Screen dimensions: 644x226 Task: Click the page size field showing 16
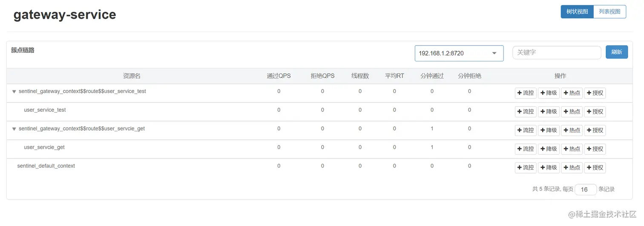tap(586, 189)
